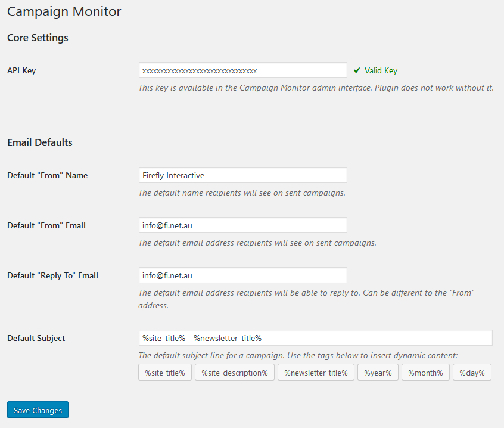Click the Default "Reply To" Email label
Image resolution: width=504 pixels, height=428 pixels.
point(52,275)
